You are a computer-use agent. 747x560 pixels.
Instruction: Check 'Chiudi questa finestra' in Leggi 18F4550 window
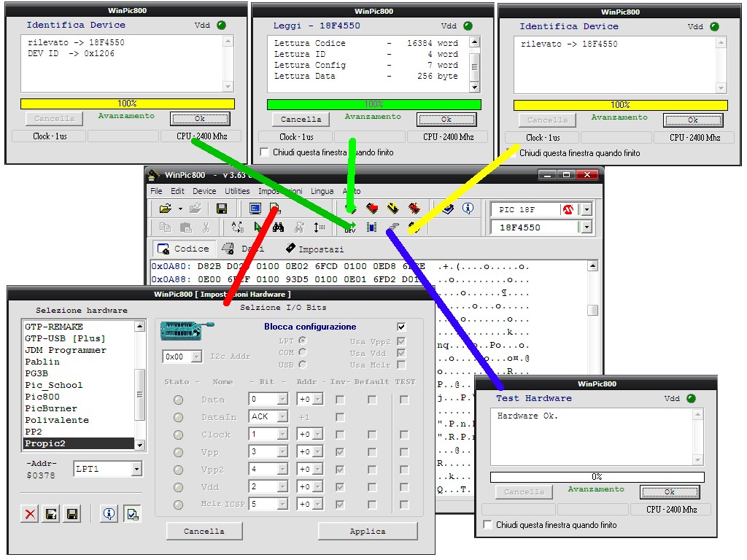[264, 152]
